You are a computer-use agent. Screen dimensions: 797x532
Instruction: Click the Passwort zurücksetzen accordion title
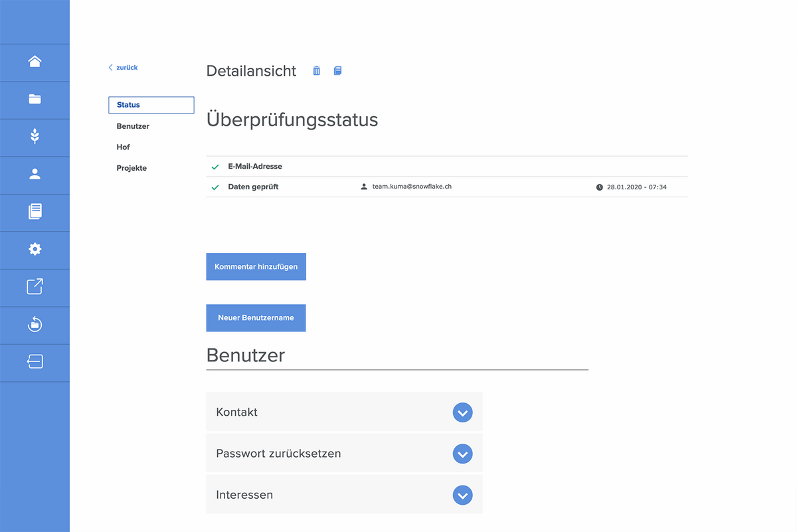(278, 454)
